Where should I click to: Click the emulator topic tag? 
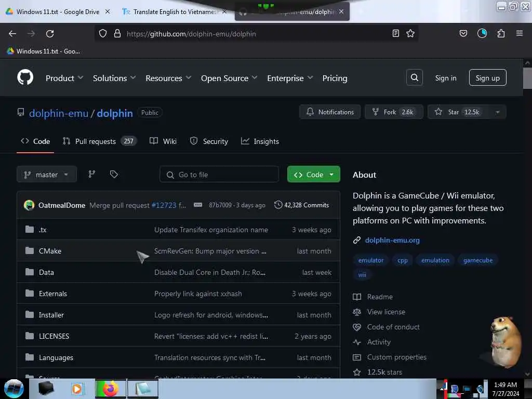click(x=371, y=260)
